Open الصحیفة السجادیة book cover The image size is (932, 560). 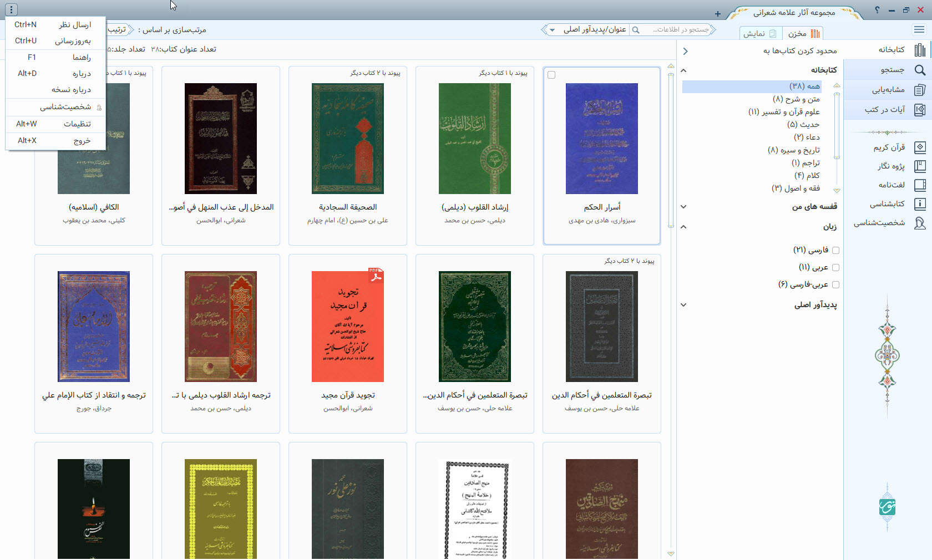[348, 139]
